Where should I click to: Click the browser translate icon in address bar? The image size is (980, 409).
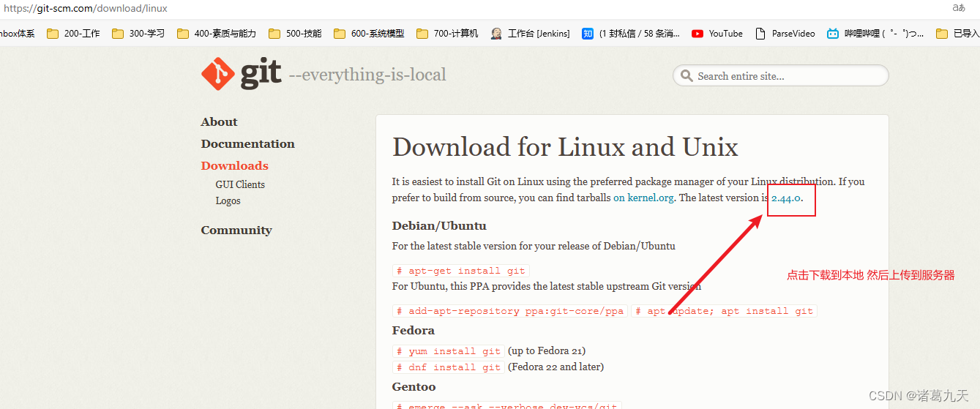(x=959, y=8)
